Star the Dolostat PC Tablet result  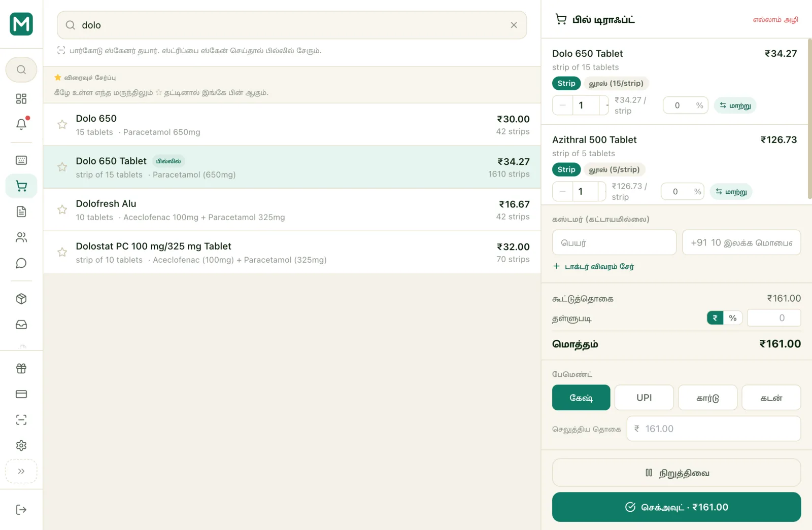pos(62,252)
